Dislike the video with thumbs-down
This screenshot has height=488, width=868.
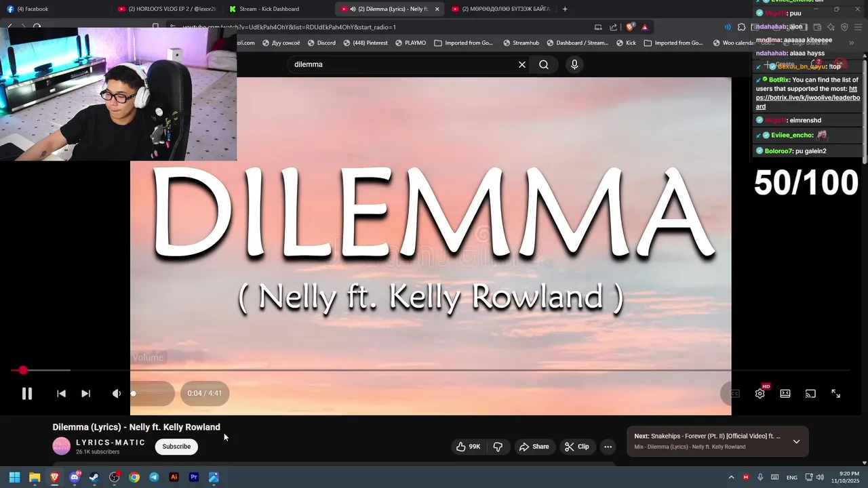[498, 447]
